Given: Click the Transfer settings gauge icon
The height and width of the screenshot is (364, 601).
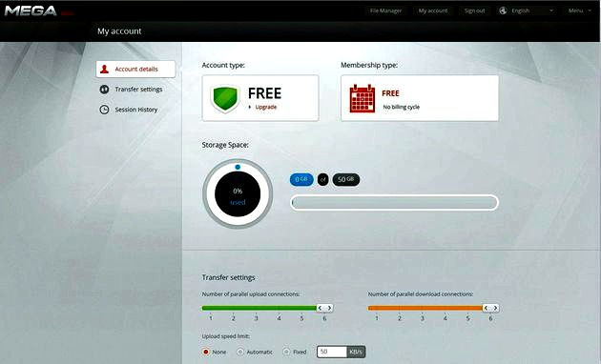Looking at the screenshot, I should 104,90.
